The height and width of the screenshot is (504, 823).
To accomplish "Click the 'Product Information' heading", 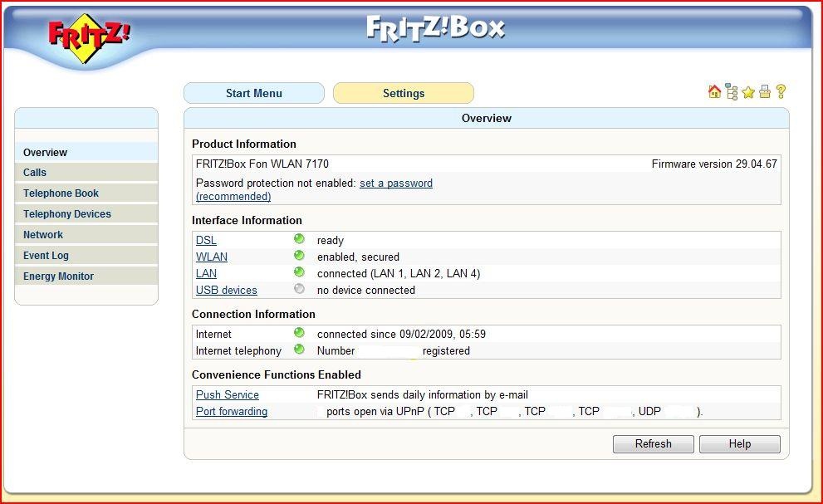I will pos(243,144).
